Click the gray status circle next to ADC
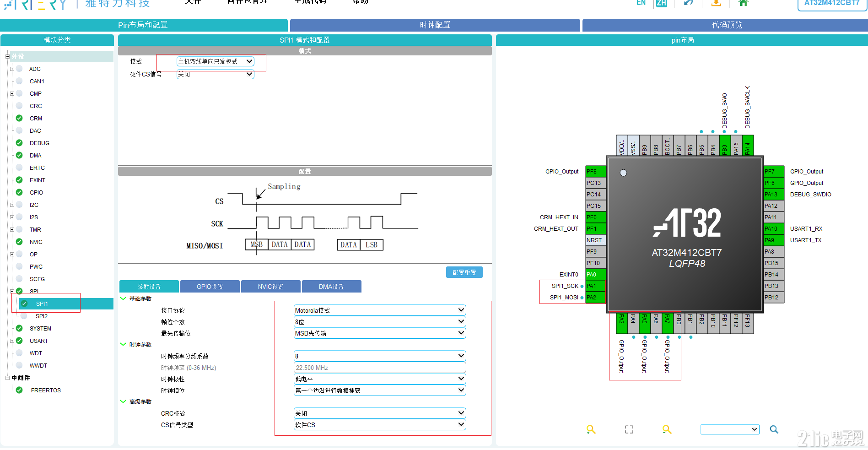The height and width of the screenshot is (450, 868). 19,69
